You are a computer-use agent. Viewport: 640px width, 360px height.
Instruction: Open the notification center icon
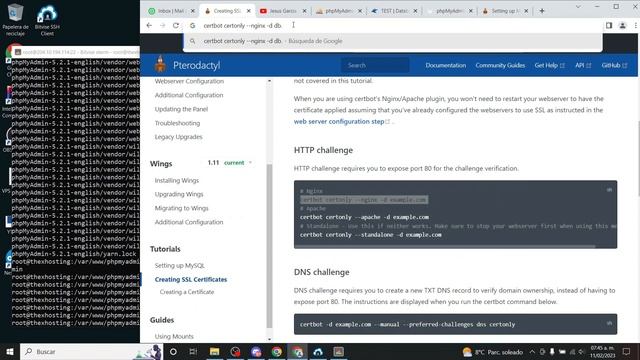[627, 351]
